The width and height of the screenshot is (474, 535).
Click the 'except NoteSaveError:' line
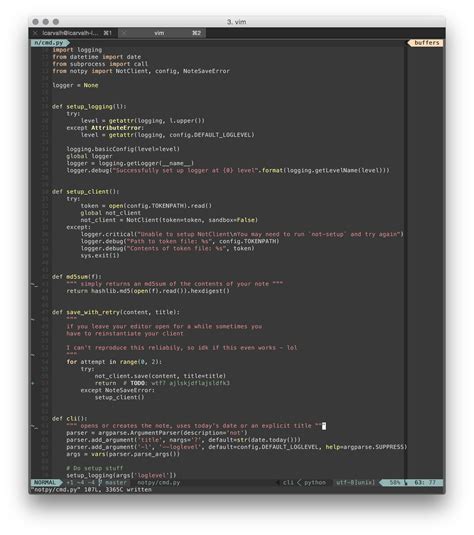pyautogui.click(x=118, y=391)
